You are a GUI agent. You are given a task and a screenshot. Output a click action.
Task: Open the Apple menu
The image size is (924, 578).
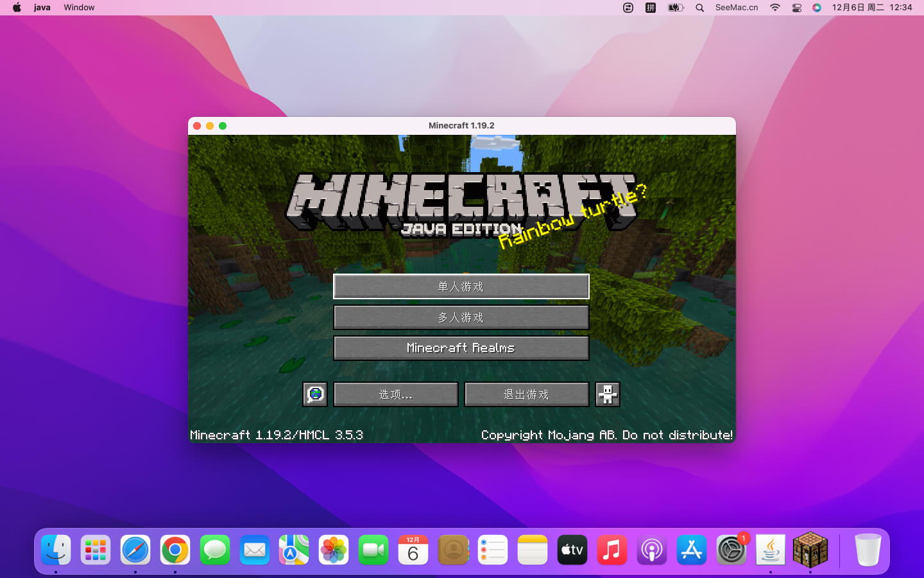pos(17,8)
